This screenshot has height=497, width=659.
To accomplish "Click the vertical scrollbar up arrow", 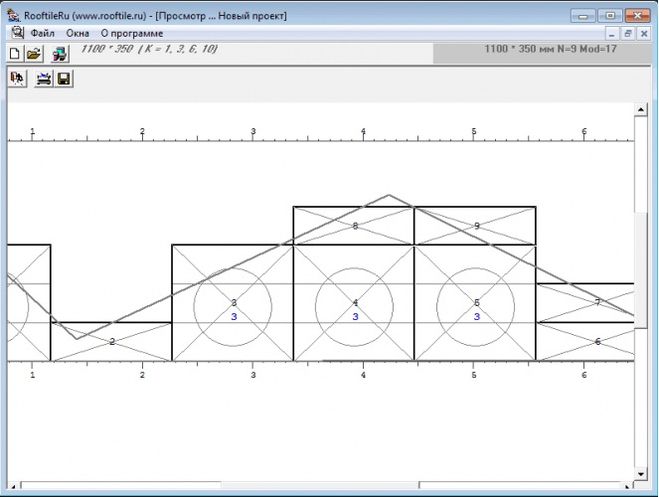I will [641, 110].
